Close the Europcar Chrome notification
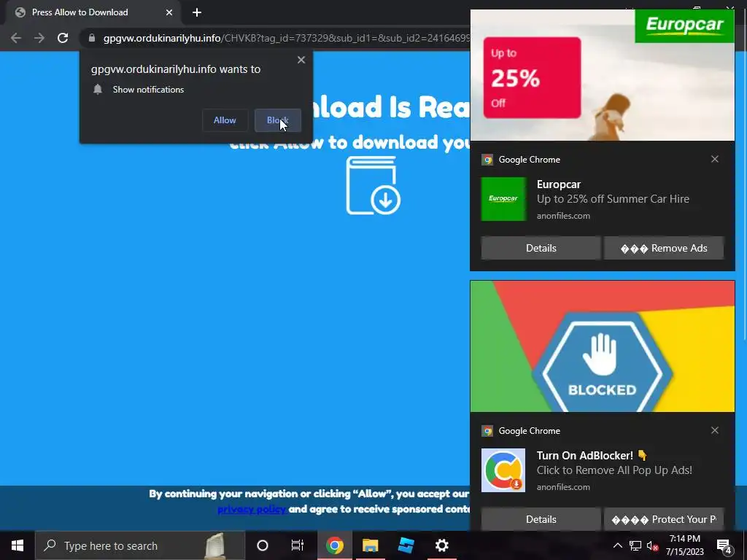Screen dimensions: 747x560 (x=715, y=159)
